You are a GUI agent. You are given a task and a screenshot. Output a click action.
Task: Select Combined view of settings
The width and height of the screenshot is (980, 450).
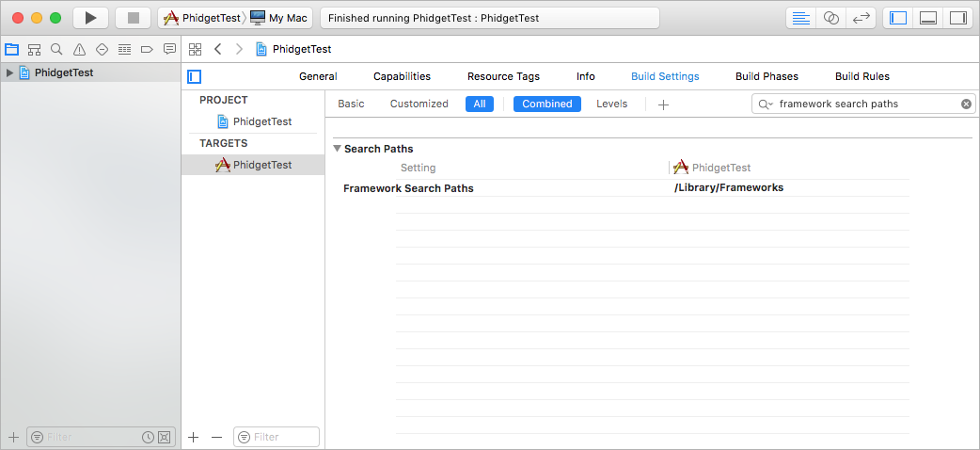[547, 104]
